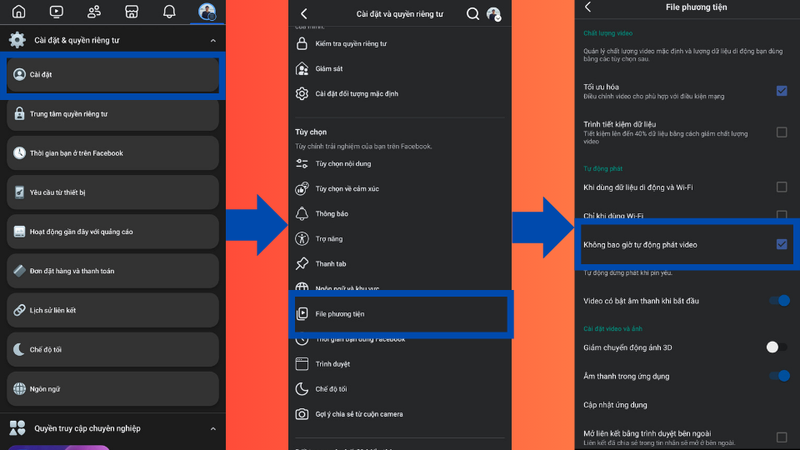Open the Home tab icon
This screenshot has width=800, height=450.
pos(19,11)
